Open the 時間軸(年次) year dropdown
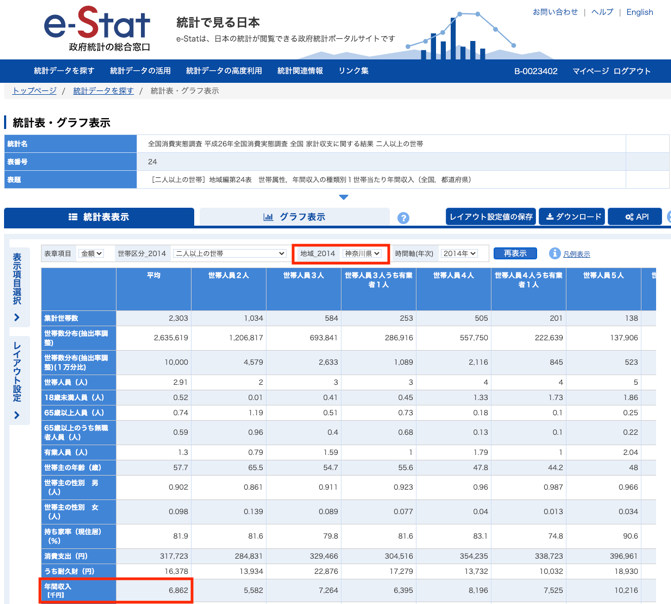Screen dimensions: 671x604 coord(459,254)
